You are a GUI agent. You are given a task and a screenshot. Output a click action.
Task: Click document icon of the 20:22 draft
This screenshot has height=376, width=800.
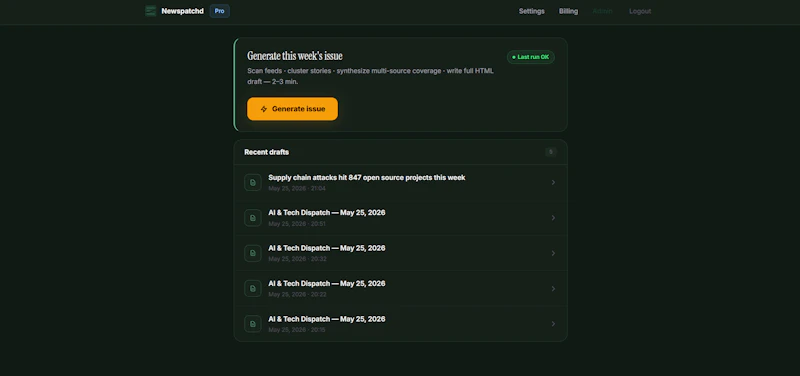(x=253, y=289)
